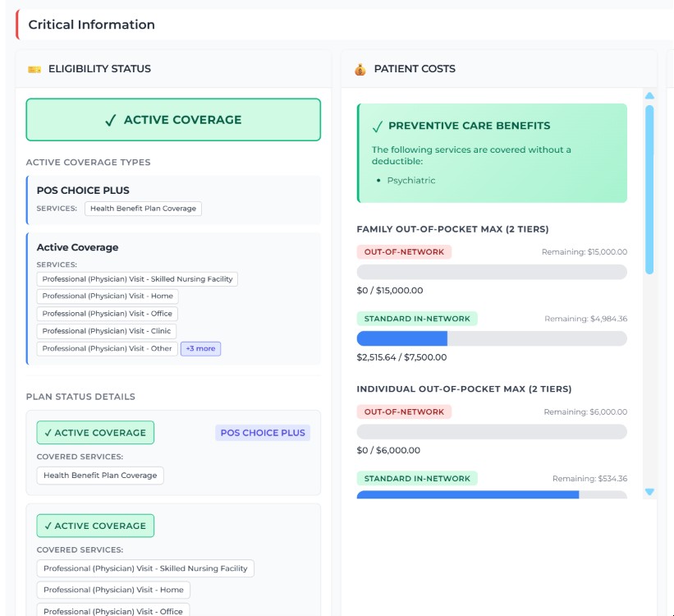Click the family Standard In-Network progress bar
The height and width of the screenshot is (616, 674).
tap(492, 338)
